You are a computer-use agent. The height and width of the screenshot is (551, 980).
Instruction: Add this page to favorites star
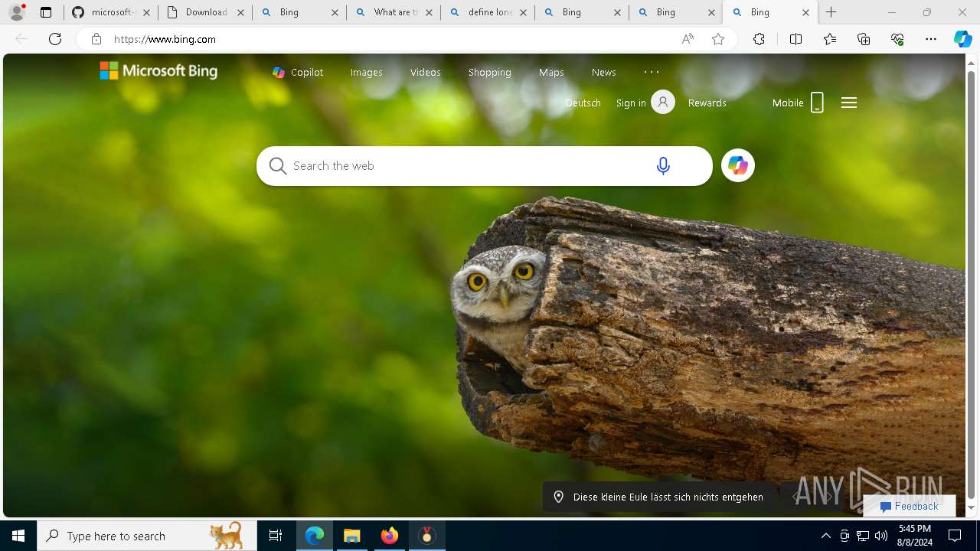point(718,39)
